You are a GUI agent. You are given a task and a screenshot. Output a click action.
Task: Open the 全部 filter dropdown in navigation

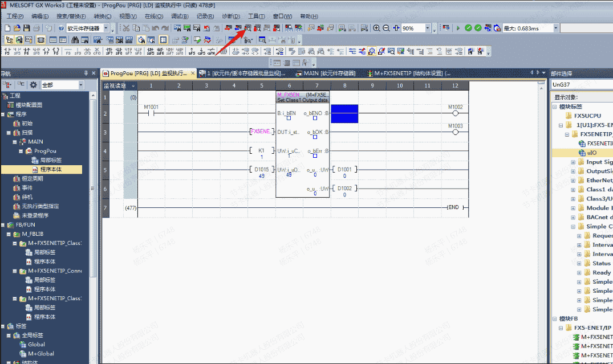(x=80, y=85)
